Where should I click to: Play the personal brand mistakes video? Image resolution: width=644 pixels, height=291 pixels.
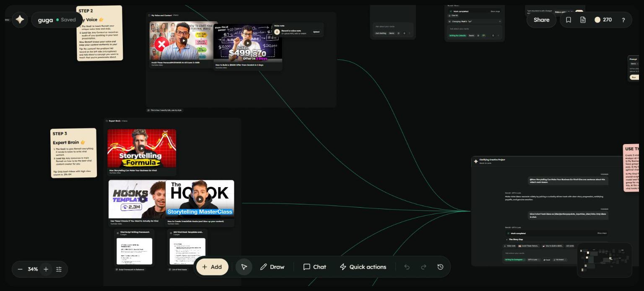tap(184, 41)
